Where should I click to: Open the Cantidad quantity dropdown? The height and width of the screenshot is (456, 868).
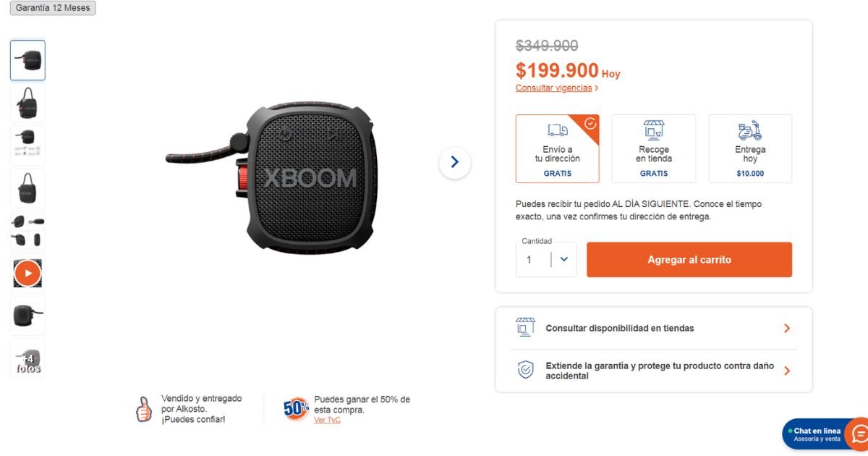(563, 259)
